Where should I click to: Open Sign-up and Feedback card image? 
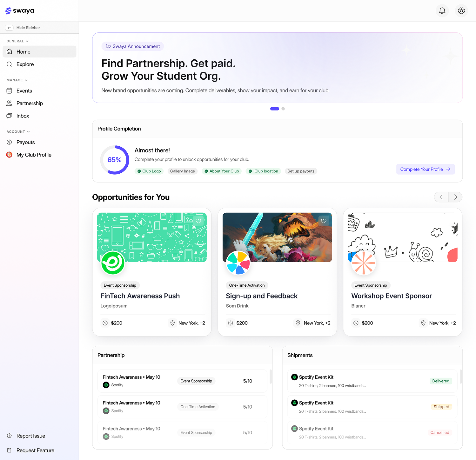(277, 237)
